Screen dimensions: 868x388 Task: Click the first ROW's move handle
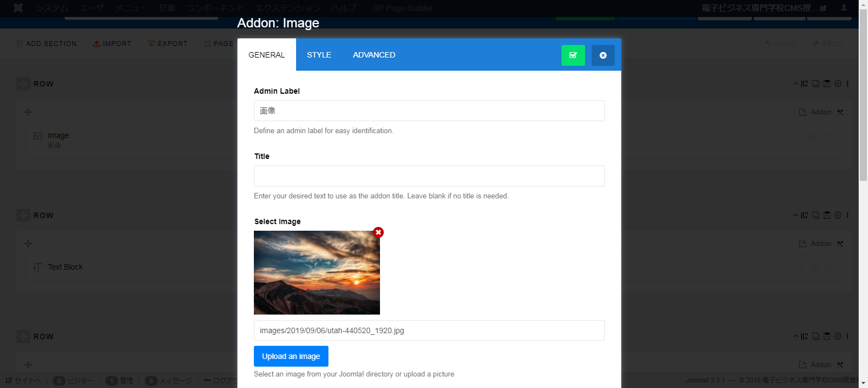pyautogui.click(x=24, y=84)
